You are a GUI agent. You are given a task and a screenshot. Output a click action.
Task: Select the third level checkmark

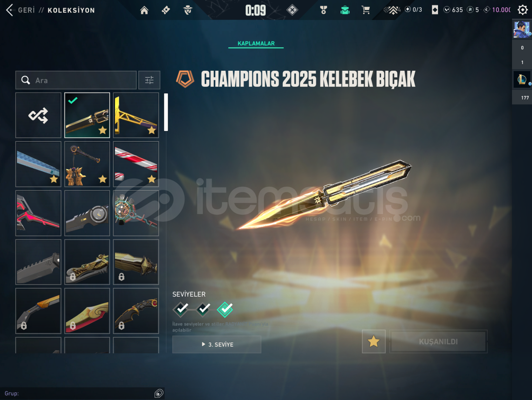[x=225, y=309]
